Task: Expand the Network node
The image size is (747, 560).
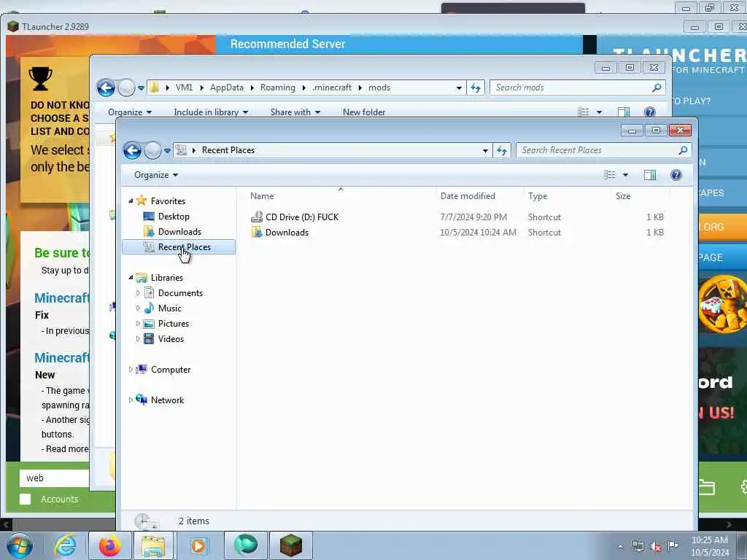Action: [x=131, y=400]
